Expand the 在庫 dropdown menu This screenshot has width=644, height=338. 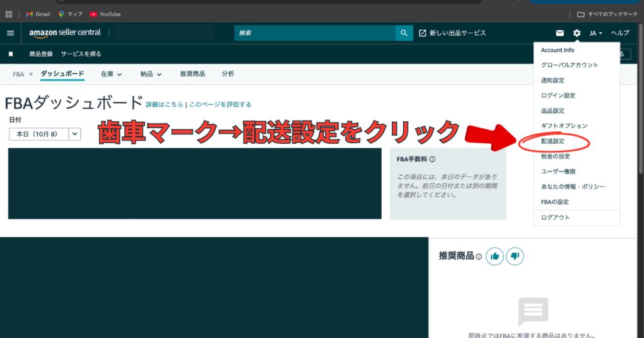point(111,74)
